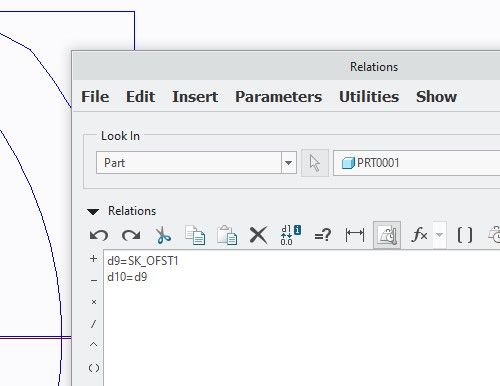This screenshot has height=386, width=500.
Task: Open the Insert menu
Action: click(195, 97)
